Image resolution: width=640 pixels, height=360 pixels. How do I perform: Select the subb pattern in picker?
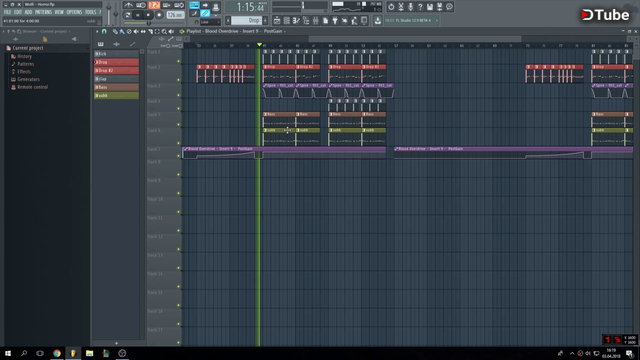click(x=116, y=96)
